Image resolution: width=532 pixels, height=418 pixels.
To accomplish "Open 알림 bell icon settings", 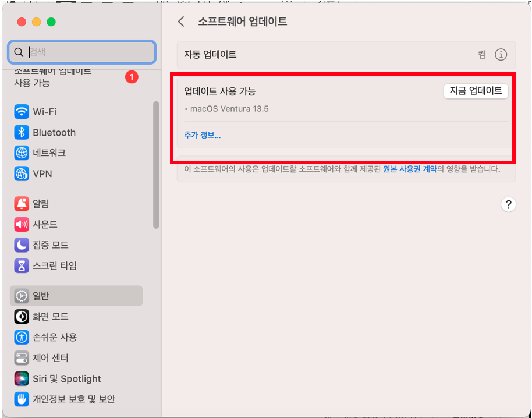I will (22, 204).
